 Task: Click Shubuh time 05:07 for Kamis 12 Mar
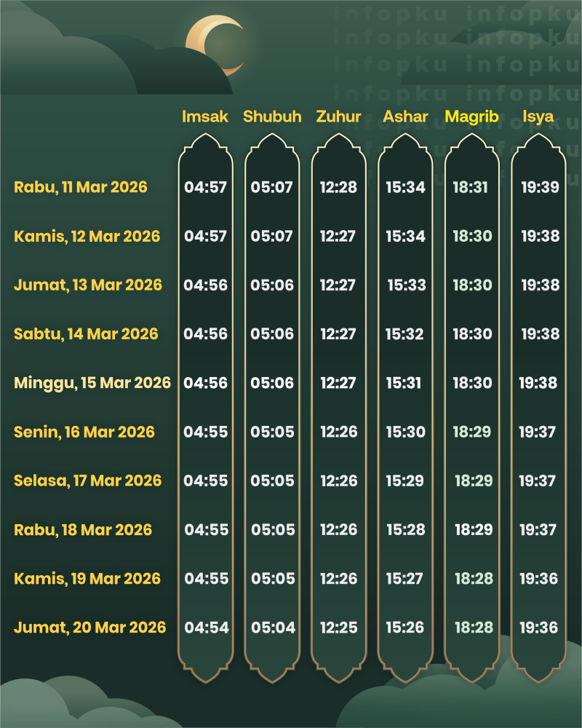(x=271, y=237)
